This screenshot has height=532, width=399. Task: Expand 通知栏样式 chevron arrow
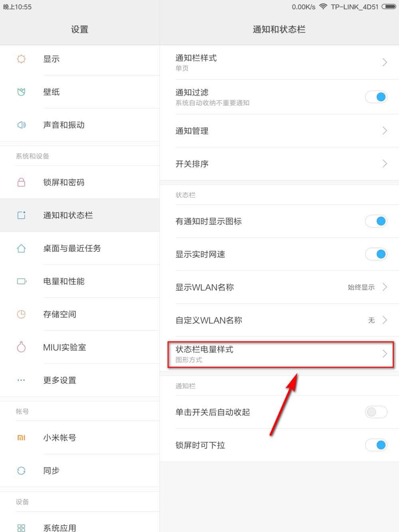coord(385,62)
